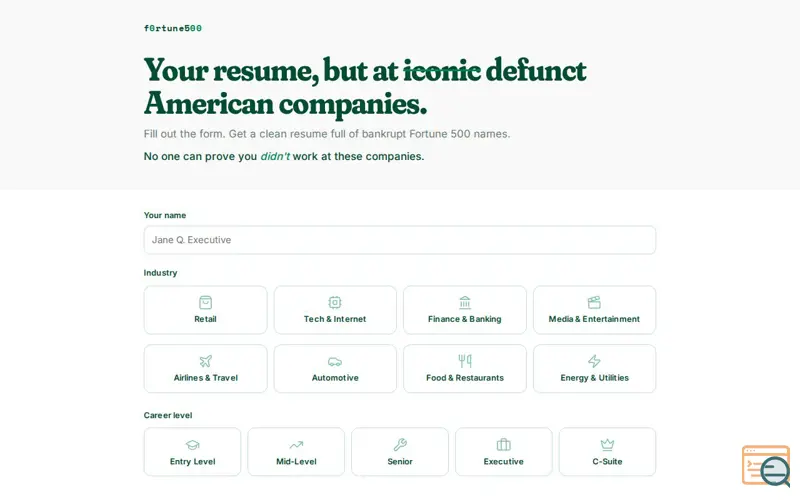Click the 'Industry' section label
Screen dimensions: 800x500
[160, 273]
